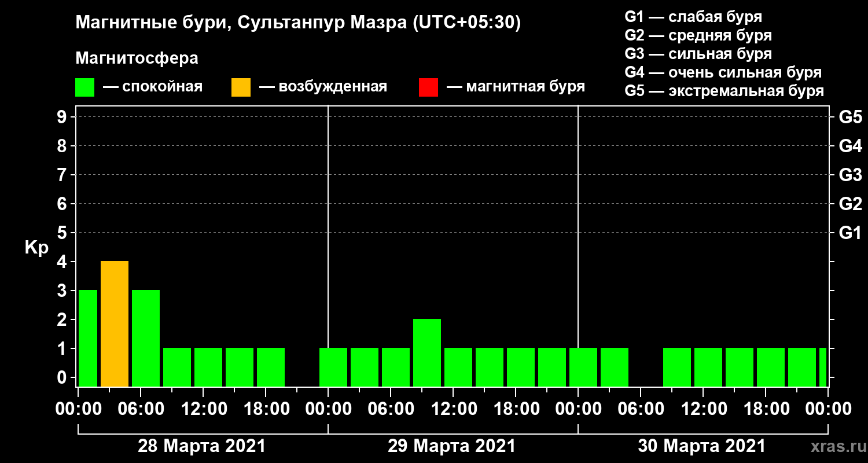
Task: Click the 'G2' right axis label
Action: [850, 204]
